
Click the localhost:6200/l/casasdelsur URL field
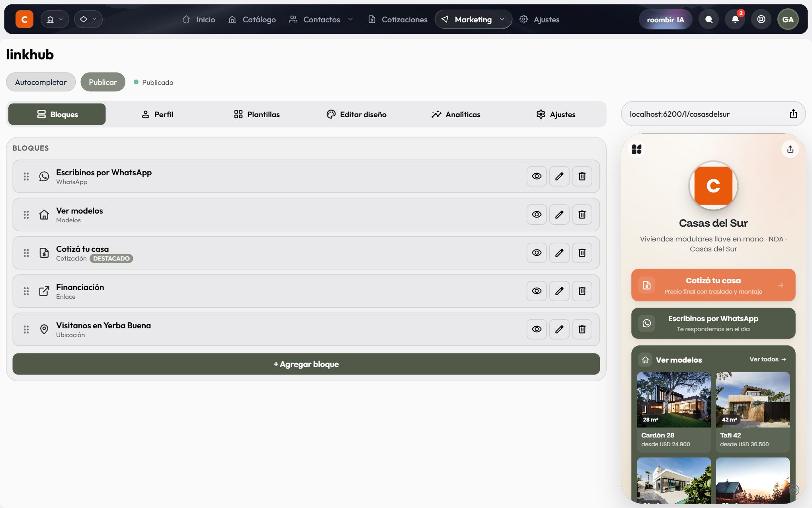pyautogui.click(x=713, y=114)
